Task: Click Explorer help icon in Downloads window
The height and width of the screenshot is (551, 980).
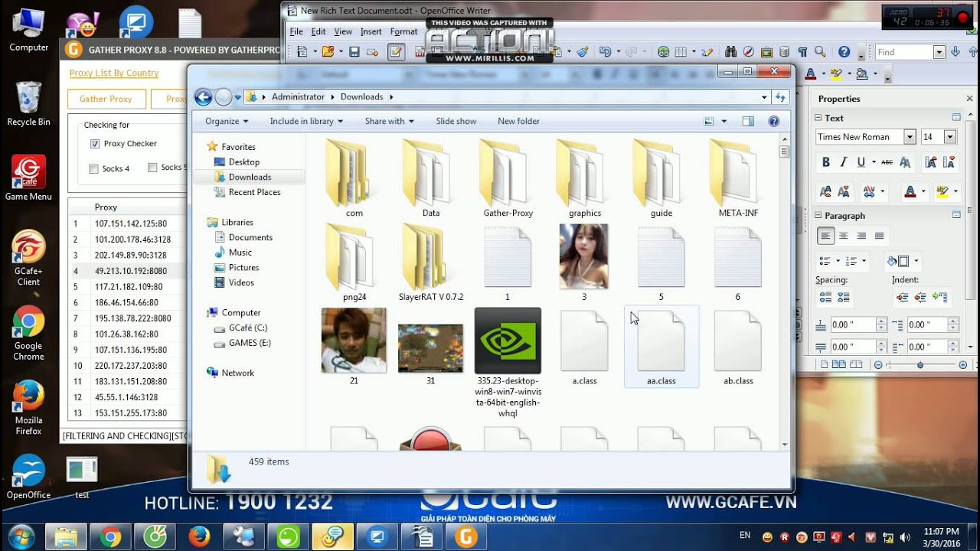Action: [x=773, y=121]
